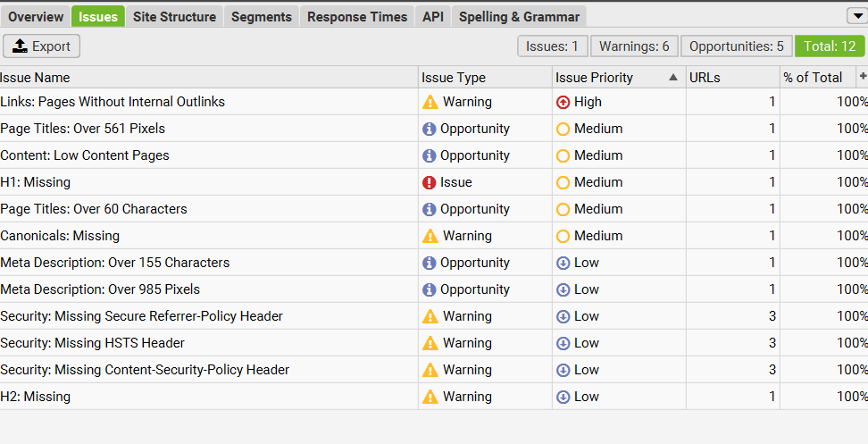
Task: Click the warning icon for Missing Secure Referrer-Policy Header
Action: (430, 316)
